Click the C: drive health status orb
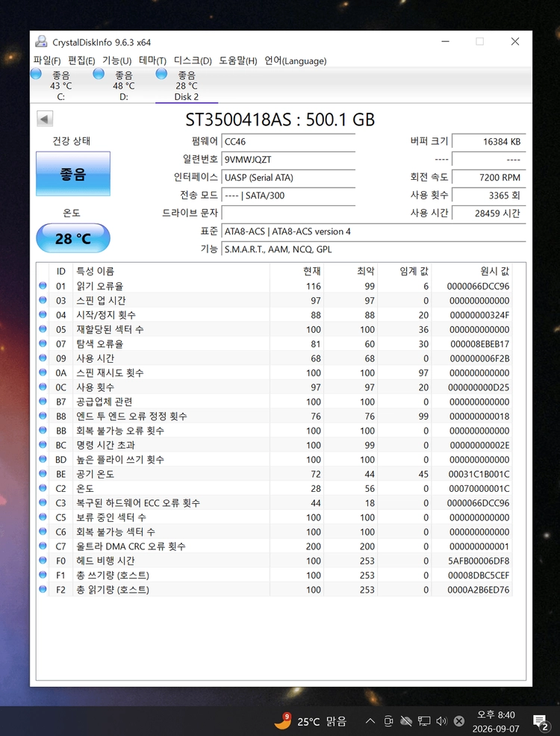This screenshot has height=736, width=560. point(36,74)
